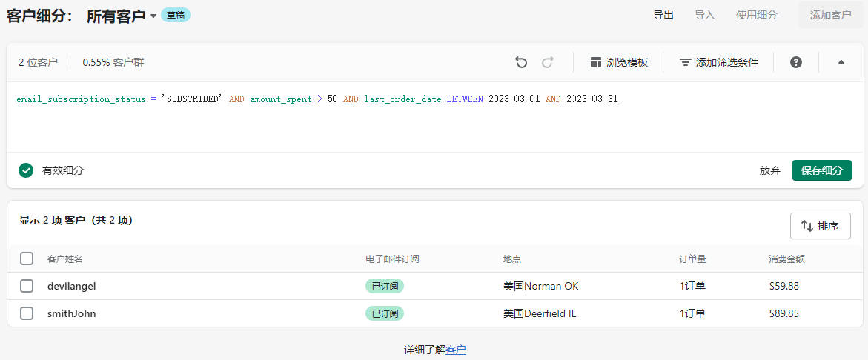The image size is (868, 360).
Task: Open customer smithJohn
Action: click(x=71, y=313)
